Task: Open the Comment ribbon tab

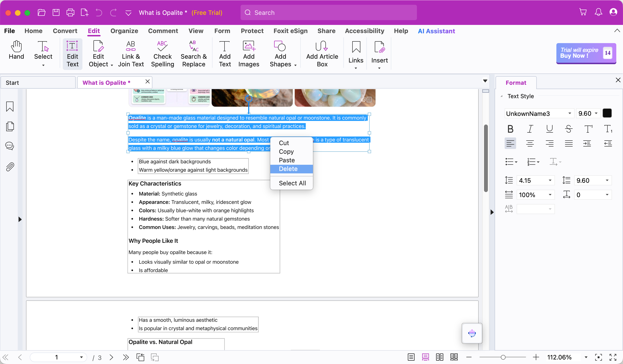Action: point(163,31)
